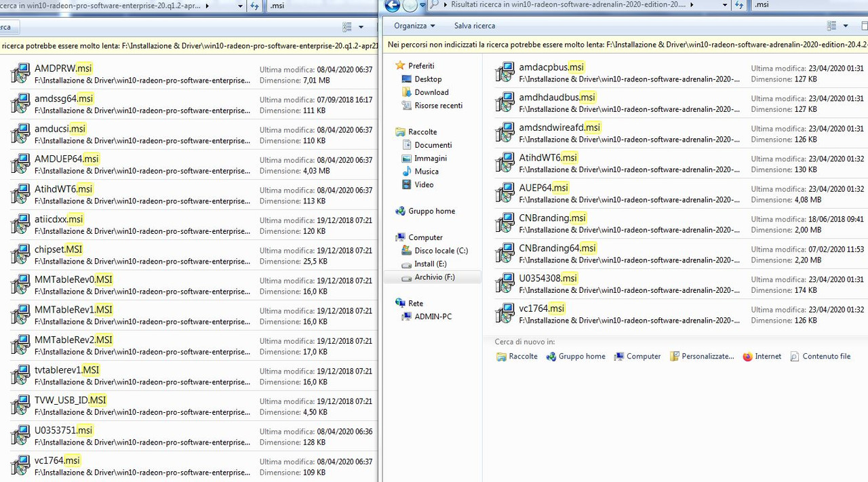This screenshot has height=482, width=868.
Task: Open Video library
Action: pos(424,184)
